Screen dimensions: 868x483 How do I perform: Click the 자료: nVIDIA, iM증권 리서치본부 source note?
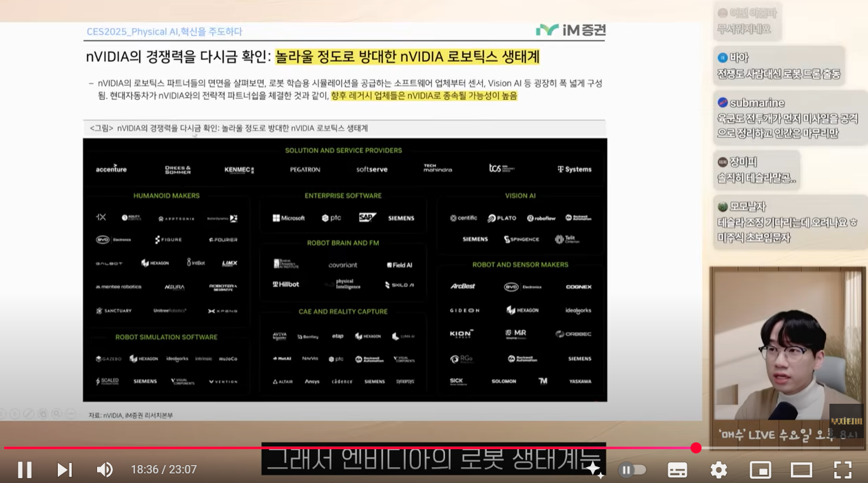click(x=131, y=415)
